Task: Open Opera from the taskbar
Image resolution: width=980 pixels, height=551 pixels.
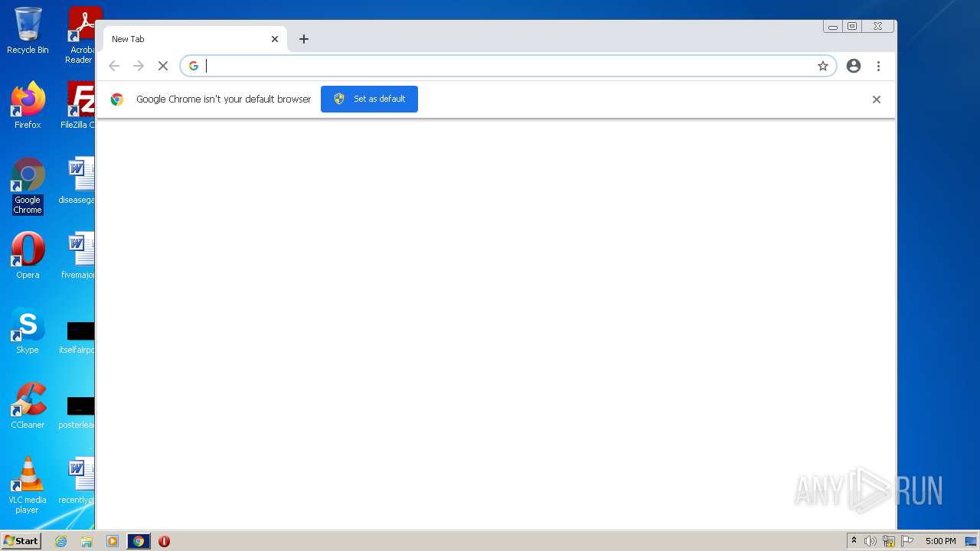Action: pyautogui.click(x=164, y=541)
